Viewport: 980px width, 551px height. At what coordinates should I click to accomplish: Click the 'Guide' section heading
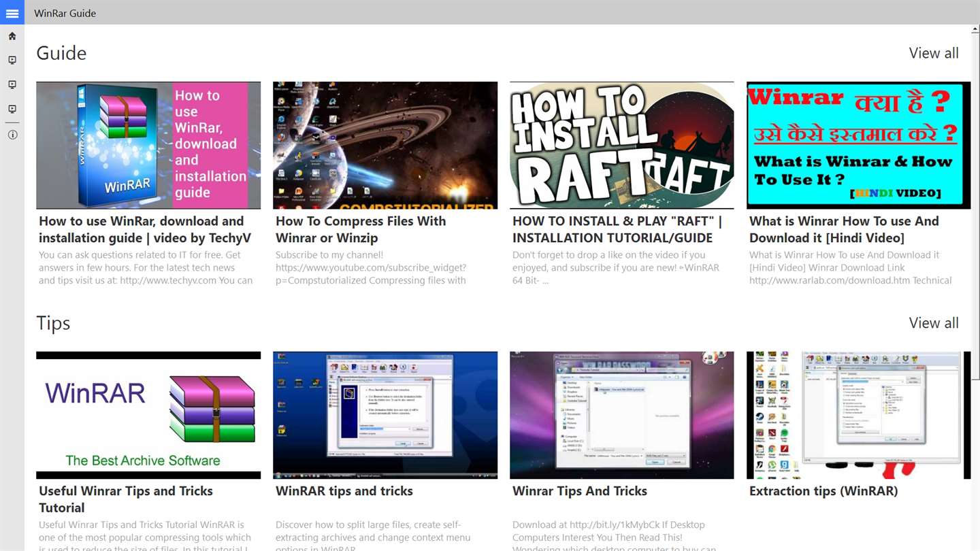tap(61, 53)
